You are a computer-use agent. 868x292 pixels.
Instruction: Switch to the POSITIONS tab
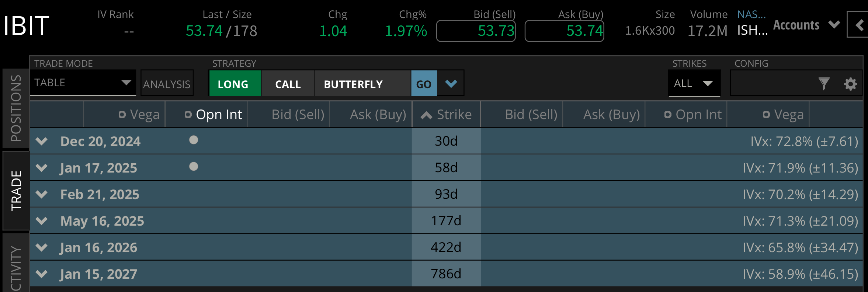tap(16, 108)
